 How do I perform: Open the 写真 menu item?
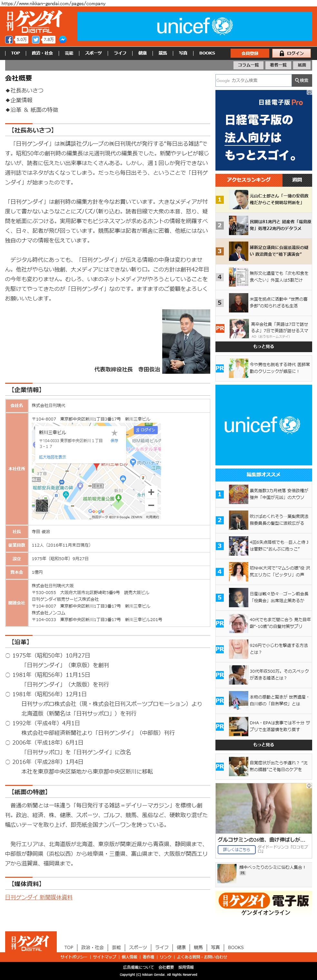pos(183,53)
